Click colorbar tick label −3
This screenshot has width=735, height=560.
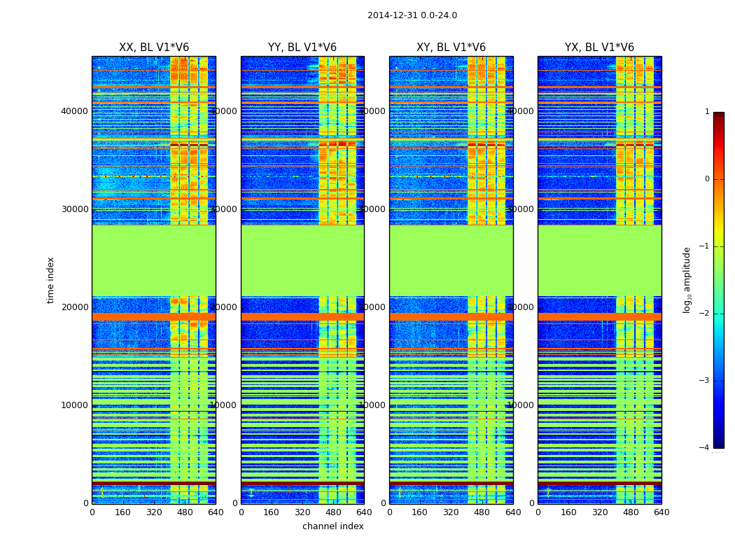tap(704, 381)
